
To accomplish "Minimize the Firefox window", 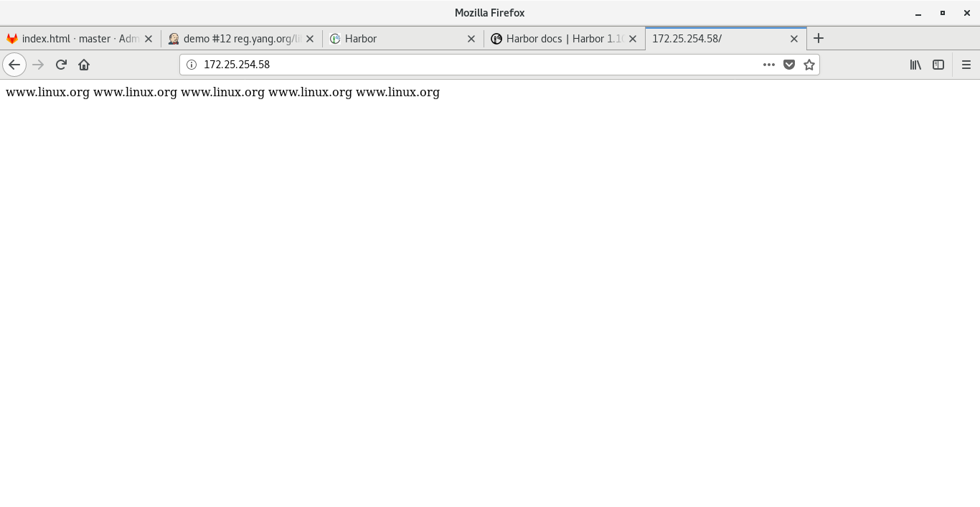I will 918,13.
